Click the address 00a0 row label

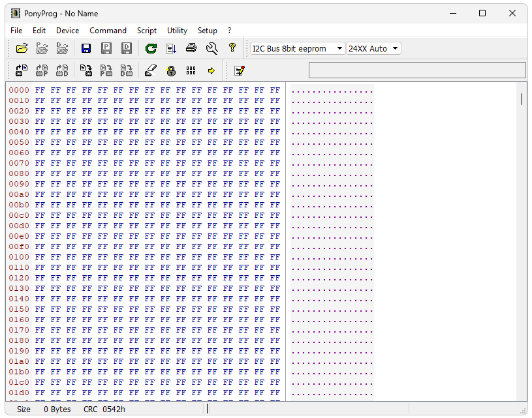pyautogui.click(x=19, y=194)
